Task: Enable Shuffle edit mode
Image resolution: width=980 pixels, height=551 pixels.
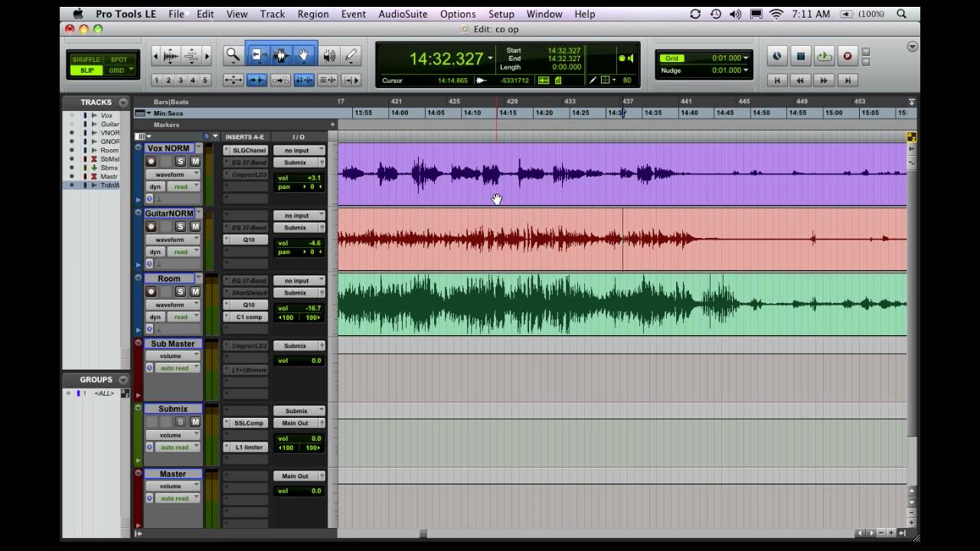Action: (87, 59)
